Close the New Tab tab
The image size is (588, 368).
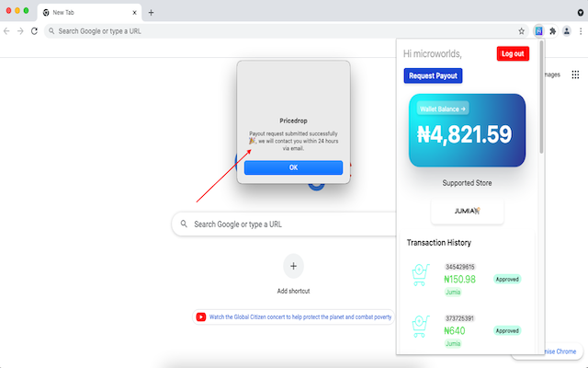[133, 12]
